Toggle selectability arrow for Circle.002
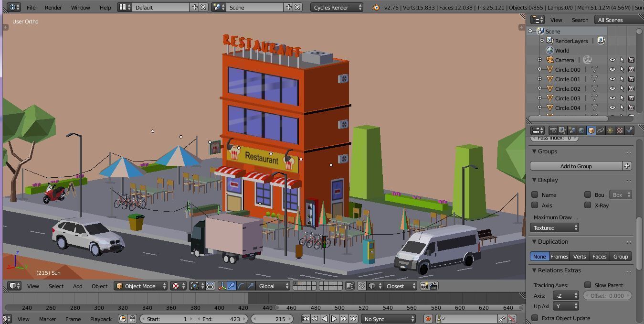The width and height of the screenshot is (644, 324). (622, 88)
